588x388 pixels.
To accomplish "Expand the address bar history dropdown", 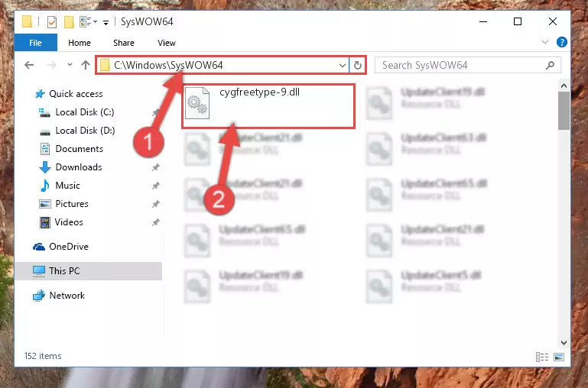I will tap(343, 66).
